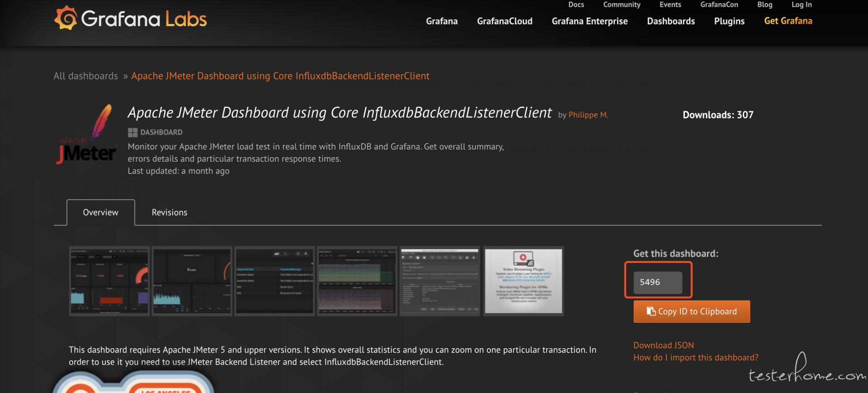The width and height of the screenshot is (868, 393).
Task: Open the third screenshot with error table
Action: point(274,281)
